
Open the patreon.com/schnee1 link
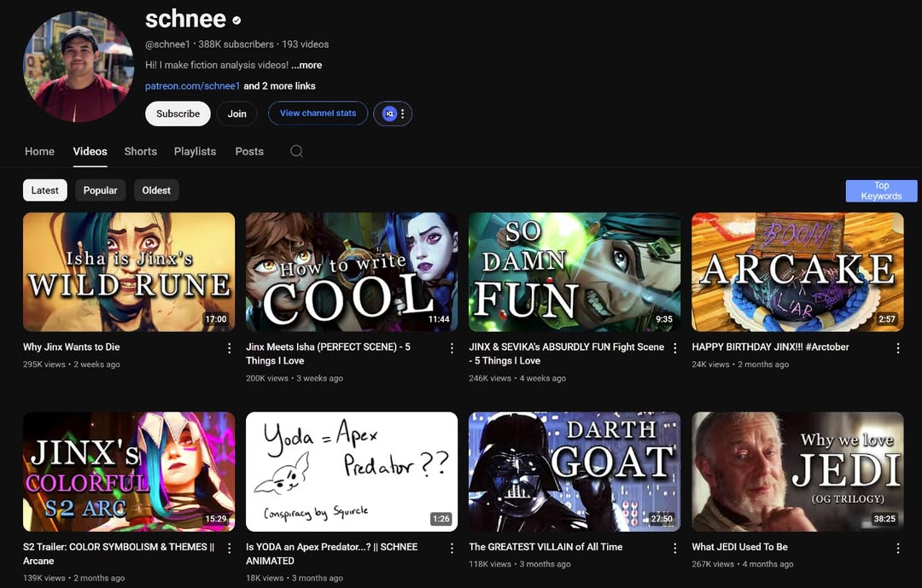[192, 86]
